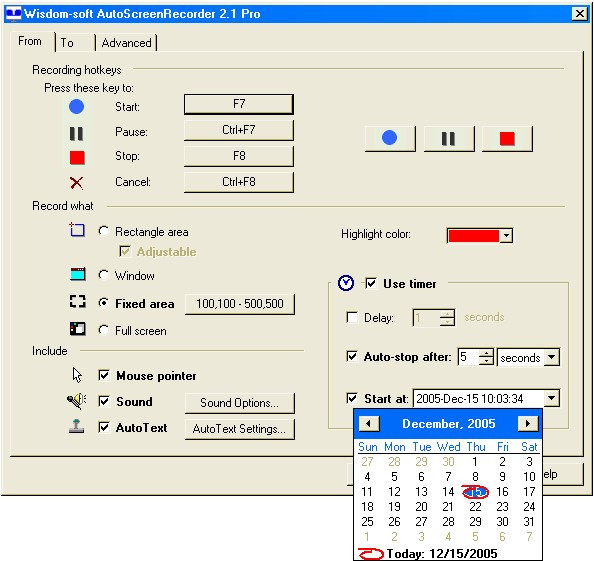Select the Full screen radio button
594x561 pixels.
104,330
